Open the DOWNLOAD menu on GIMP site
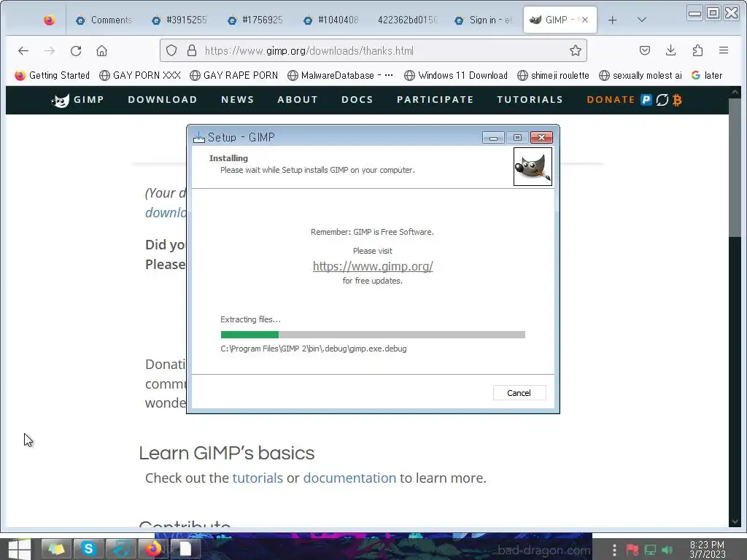The image size is (747, 560). coord(163,99)
